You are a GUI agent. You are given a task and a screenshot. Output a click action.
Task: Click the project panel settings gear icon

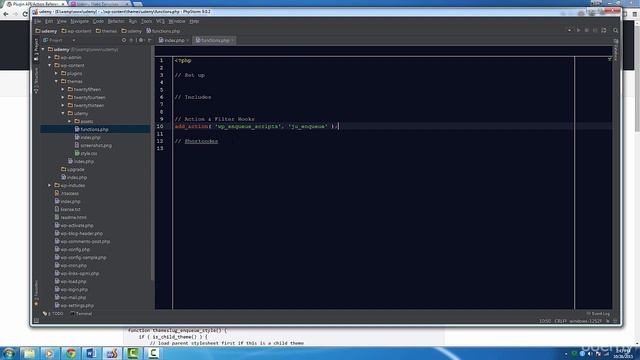pyautogui.click(x=141, y=40)
